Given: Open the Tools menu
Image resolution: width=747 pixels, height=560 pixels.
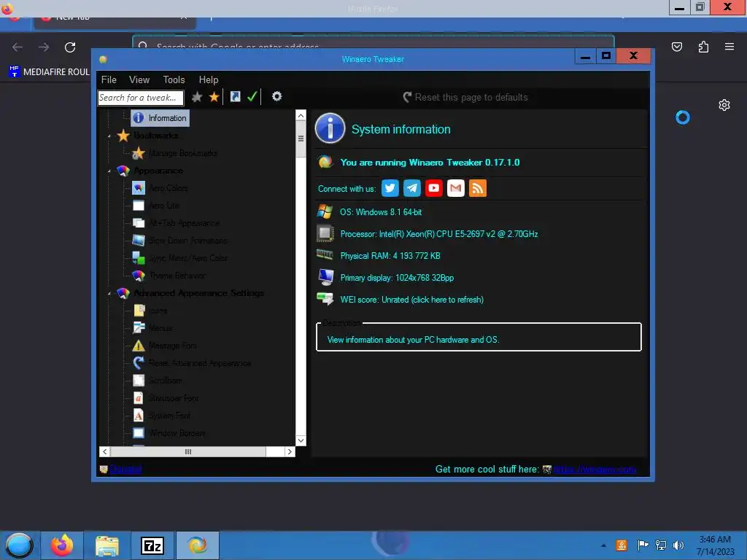Looking at the screenshot, I should pyautogui.click(x=174, y=79).
